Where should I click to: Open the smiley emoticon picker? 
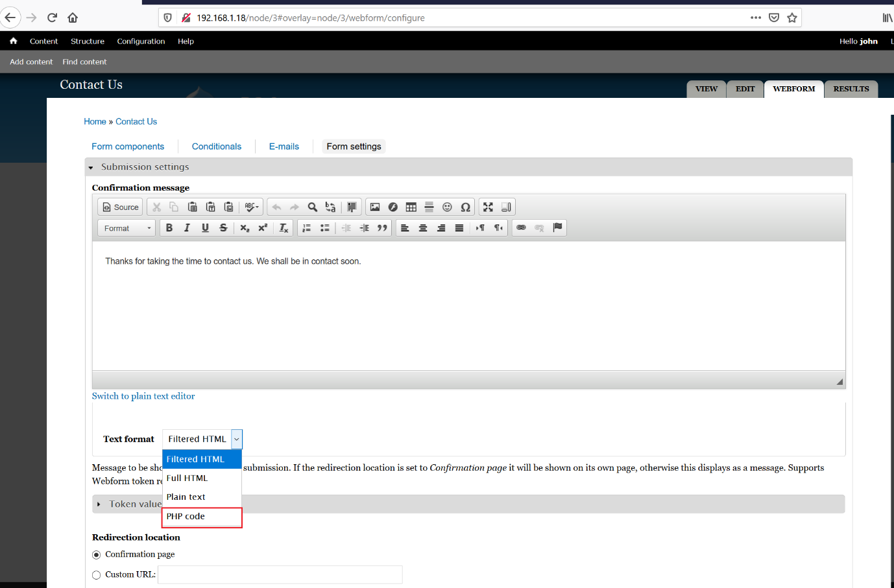[447, 207]
